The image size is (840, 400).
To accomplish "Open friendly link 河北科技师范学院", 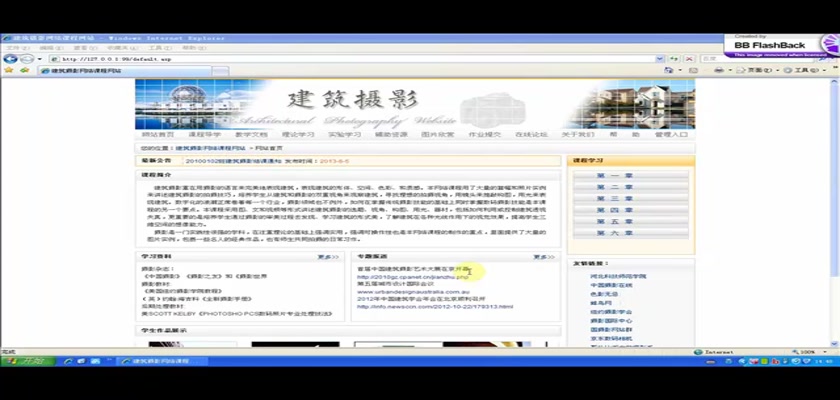I will coord(618,276).
